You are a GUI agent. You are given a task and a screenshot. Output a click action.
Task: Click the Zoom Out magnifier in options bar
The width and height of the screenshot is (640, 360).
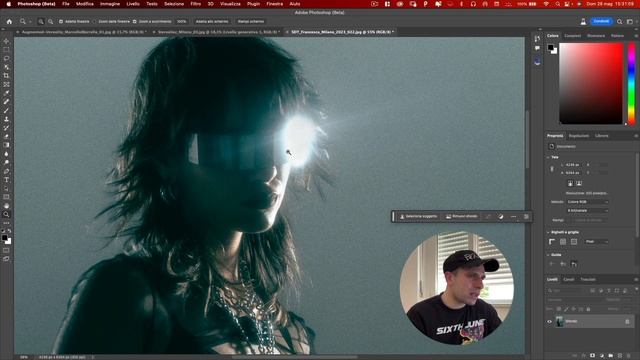pos(50,22)
